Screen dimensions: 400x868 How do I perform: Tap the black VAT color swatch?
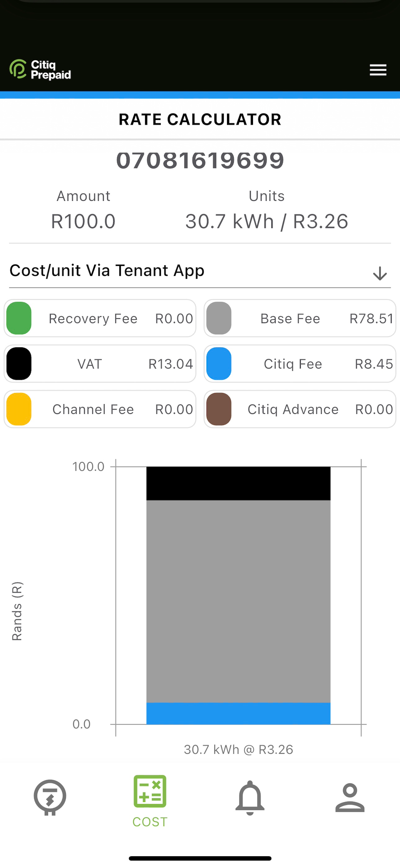(x=19, y=364)
